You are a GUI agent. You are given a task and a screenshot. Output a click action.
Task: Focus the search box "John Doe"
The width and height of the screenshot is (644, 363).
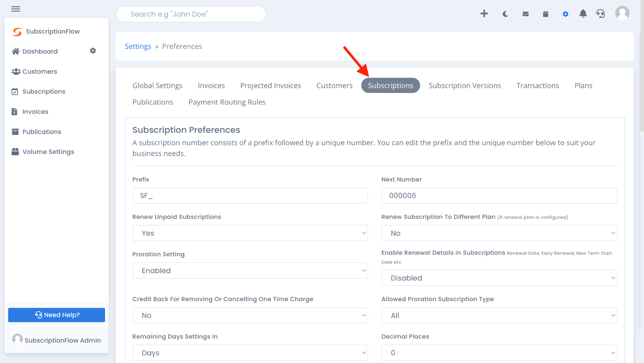[x=191, y=14]
